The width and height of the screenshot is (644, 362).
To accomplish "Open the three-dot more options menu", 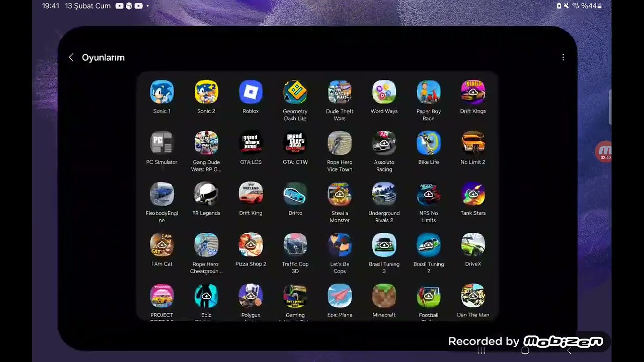I will pyautogui.click(x=563, y=57).
